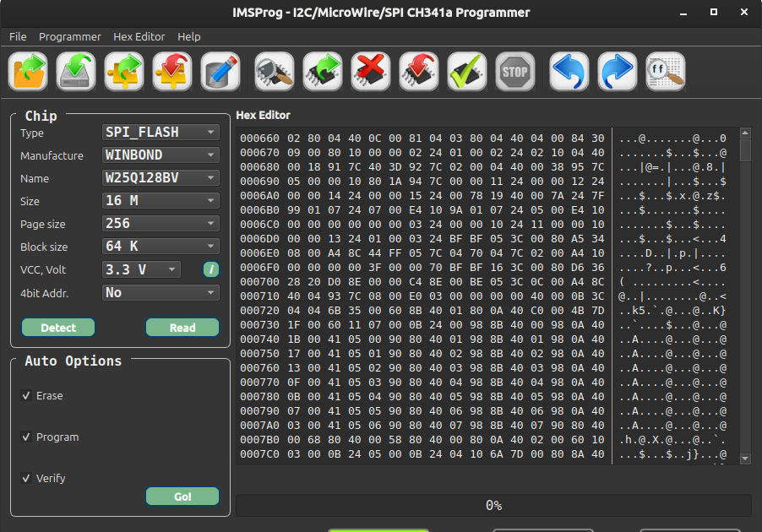The width and height of the screenshot is (762, 532).
Task: Click the save to disk icon
Action: [76, 72]
